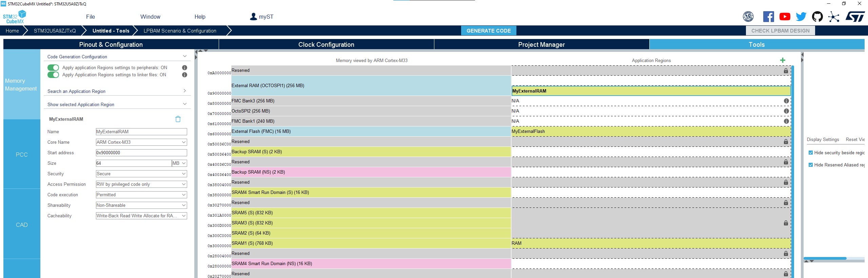Click lock icon in 0x30270000 Reserved row

(786, 202)
